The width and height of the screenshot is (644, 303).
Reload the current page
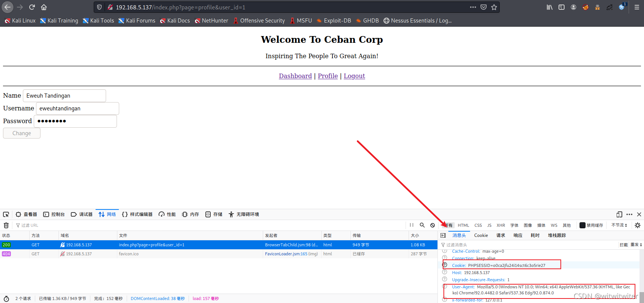[x=32, y=7]
